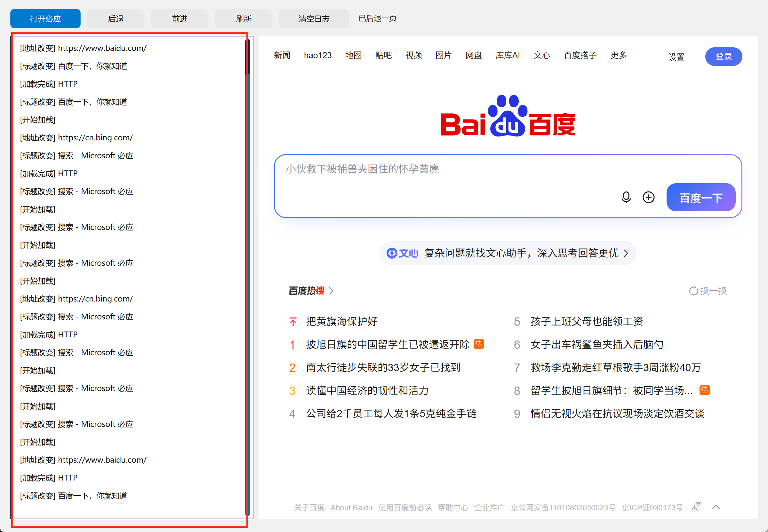Image resolution: width=768 pixels, height=532 pixels.
Task: Click the 登录 button
Action: click(723, 56)
